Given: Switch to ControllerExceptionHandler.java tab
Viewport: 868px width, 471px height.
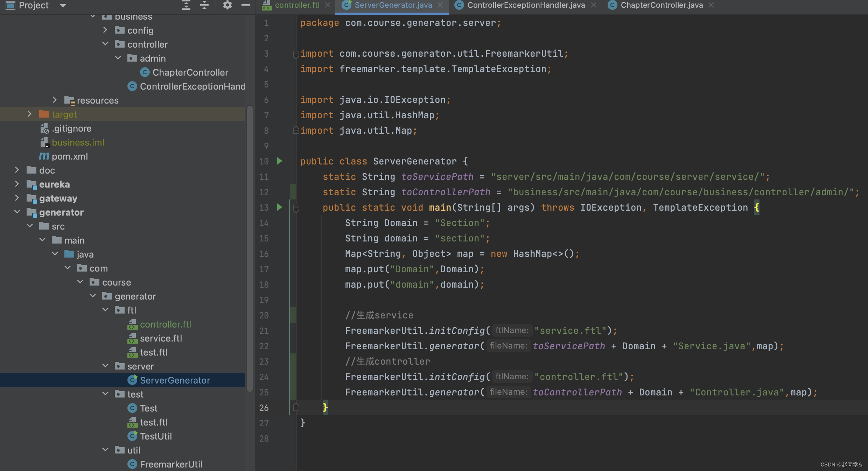Looking at the screenshot, I should tap(526, 5).
